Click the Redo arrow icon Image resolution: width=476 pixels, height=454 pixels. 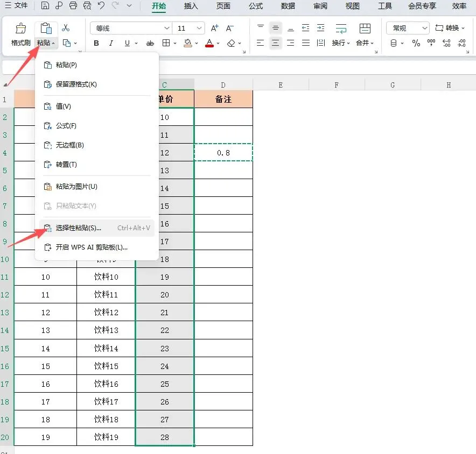pyautogui.click(x=115, y=5)
